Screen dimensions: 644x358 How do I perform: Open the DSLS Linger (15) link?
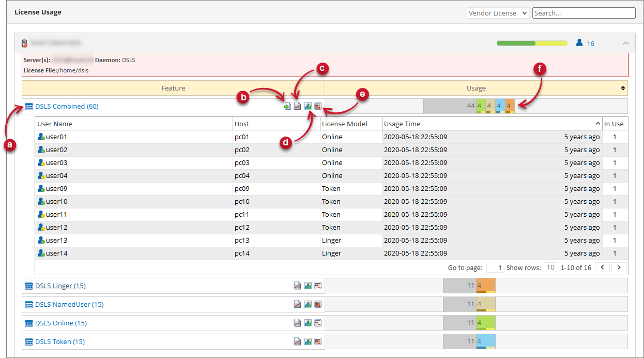click(x=60, y=286)
